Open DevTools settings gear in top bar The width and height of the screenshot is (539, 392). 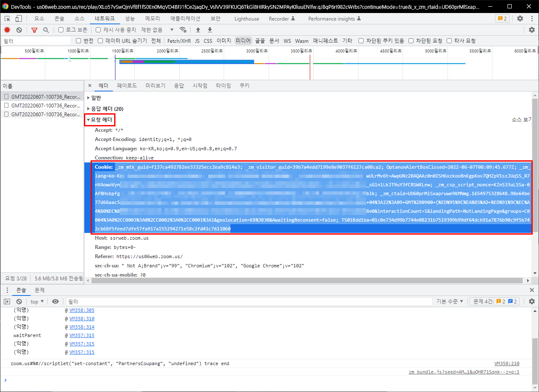(520, 18)
